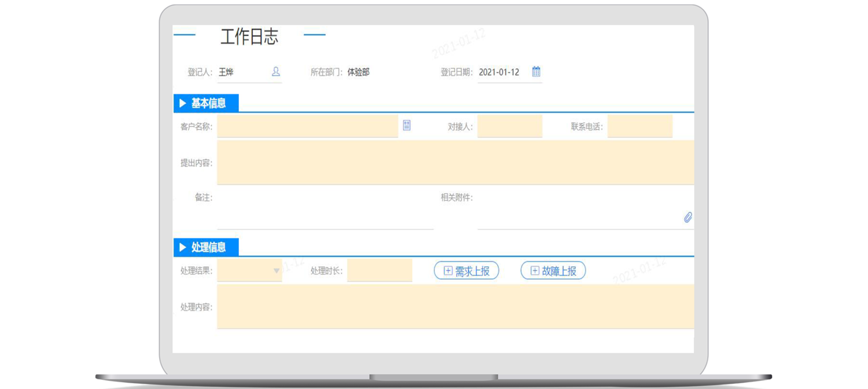Viewport: 868px width, 389px height.
Task: Click the customer lookup icon beside 客户名称
Action: (x=407, y=125)
